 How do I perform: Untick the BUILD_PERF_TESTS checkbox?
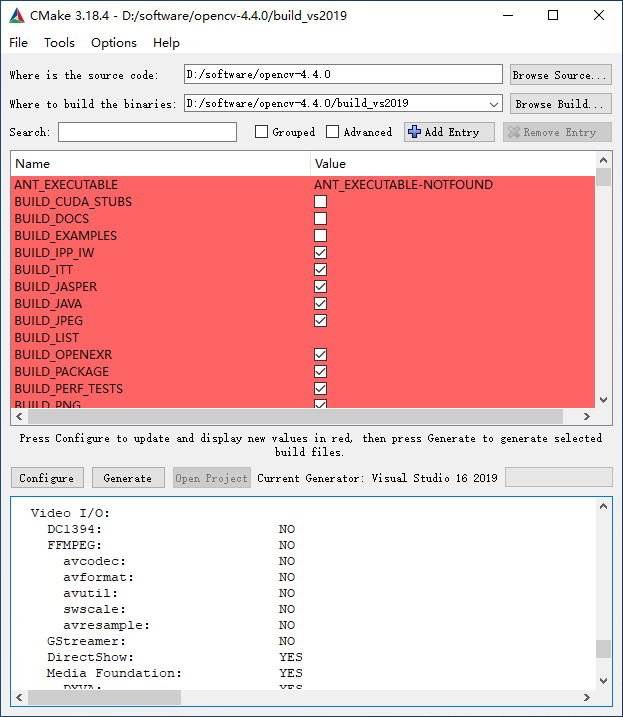click(321, 389)
